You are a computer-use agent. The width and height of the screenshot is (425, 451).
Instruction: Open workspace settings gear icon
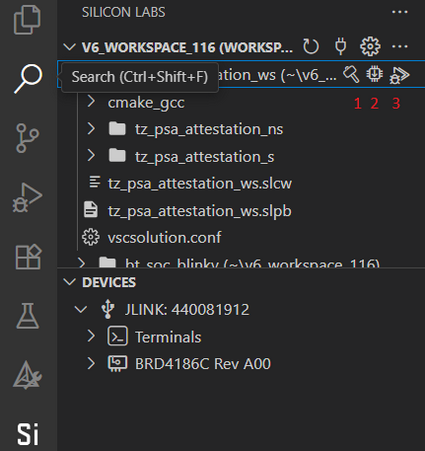click(370, 46)
